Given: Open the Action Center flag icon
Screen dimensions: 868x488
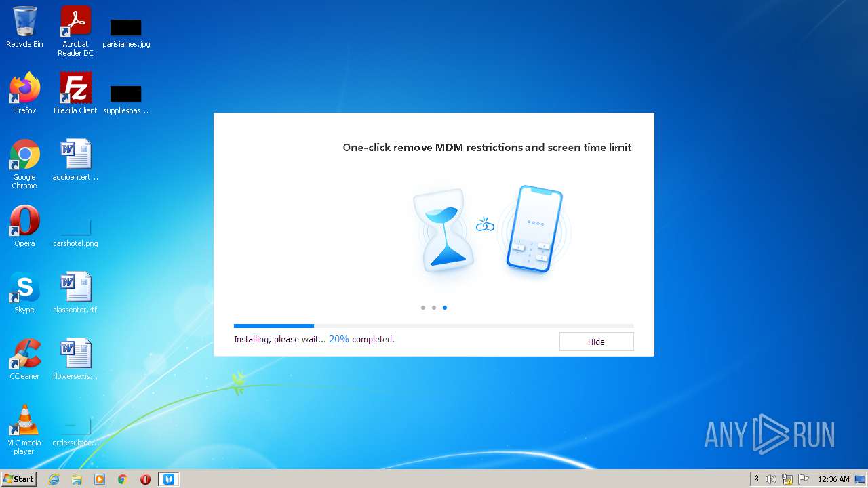Looking at the screenshot, I should (804, 479).
